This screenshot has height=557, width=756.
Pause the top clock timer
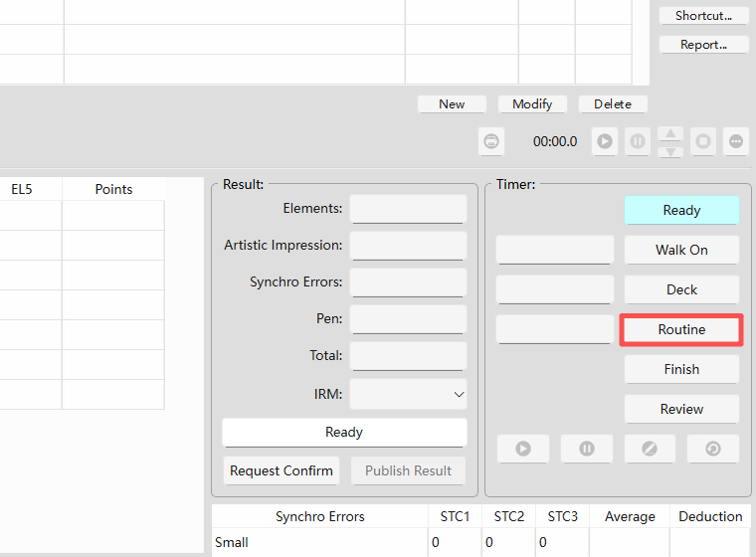coord(638,141)
